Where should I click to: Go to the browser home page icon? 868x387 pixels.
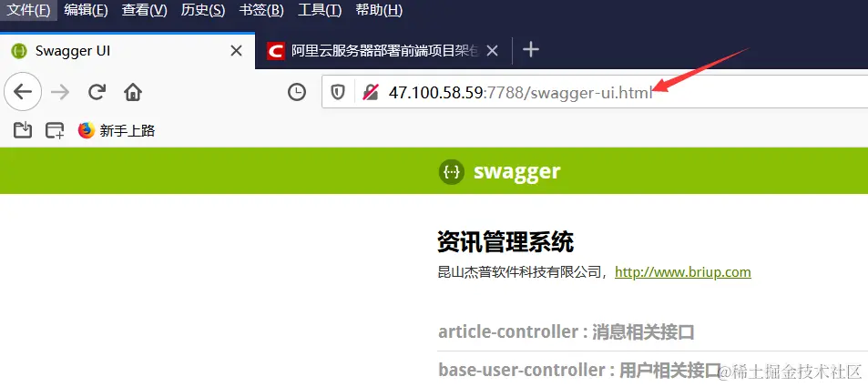(x=133, y=92)
